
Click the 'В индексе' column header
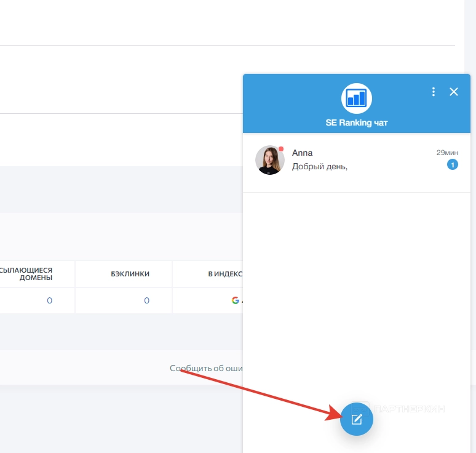225,274
